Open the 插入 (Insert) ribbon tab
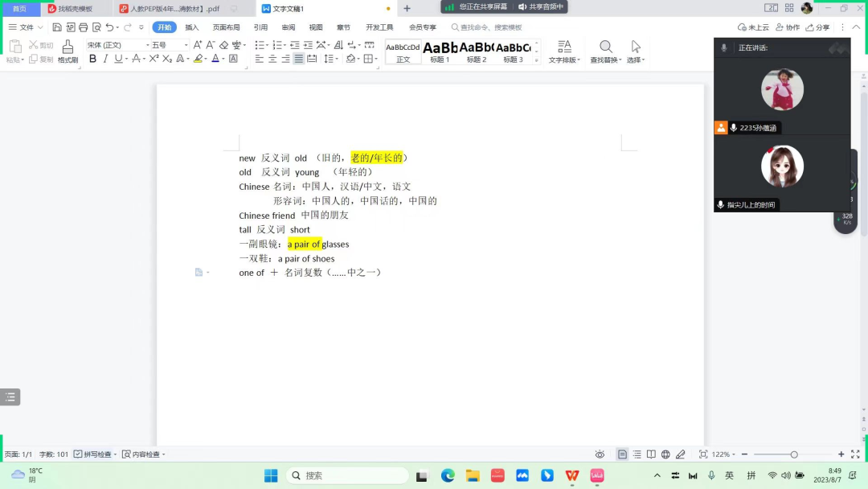Image resolution: width=868 pixels, height=489 pixels. pos(192,27)
